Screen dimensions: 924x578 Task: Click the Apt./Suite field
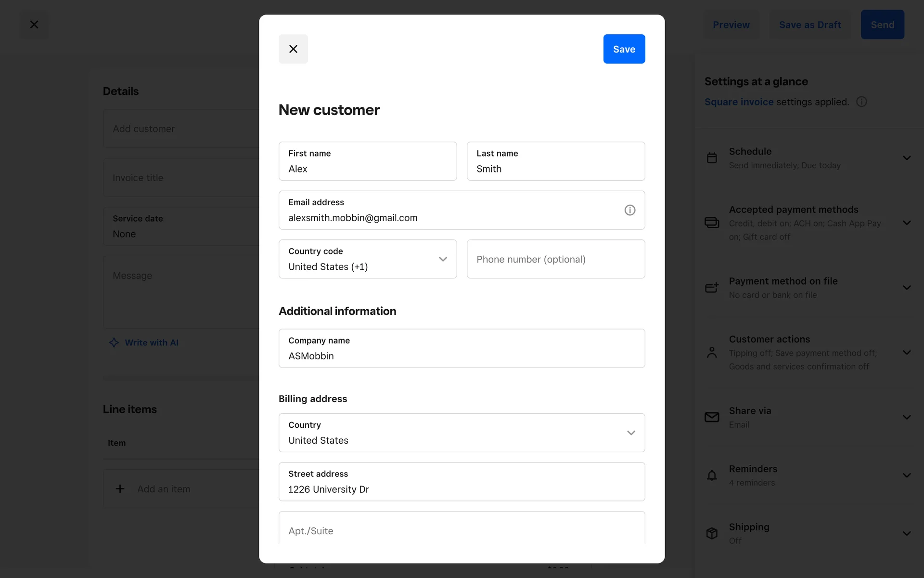pyautogui.click(x=462, y=530)
